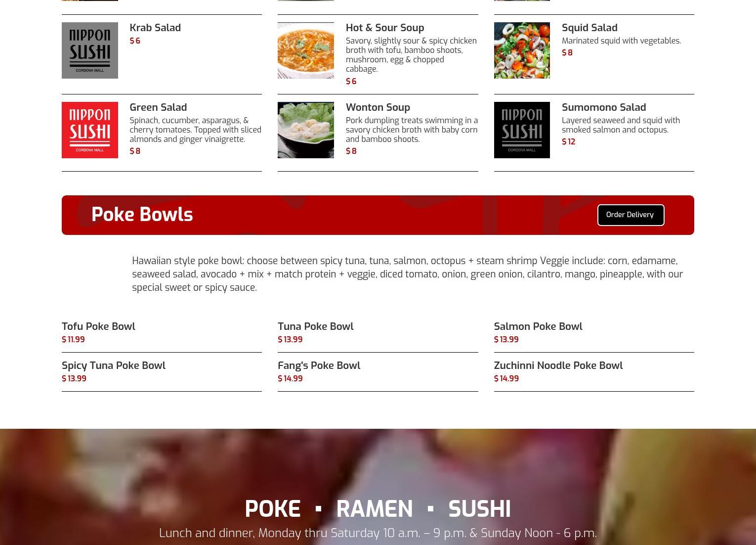Open the Green Salad red logo image
756x545 pixels.
point(90,130)
